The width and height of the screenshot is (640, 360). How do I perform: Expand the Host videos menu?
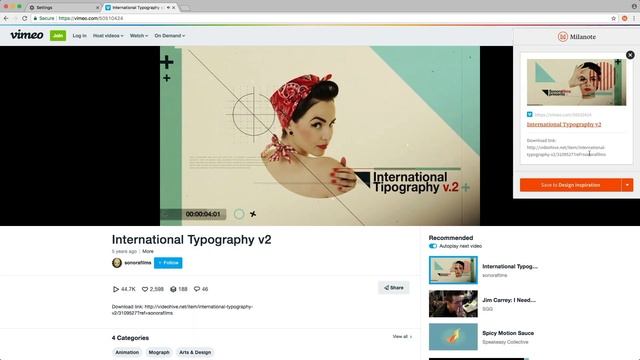coord(108,36)
